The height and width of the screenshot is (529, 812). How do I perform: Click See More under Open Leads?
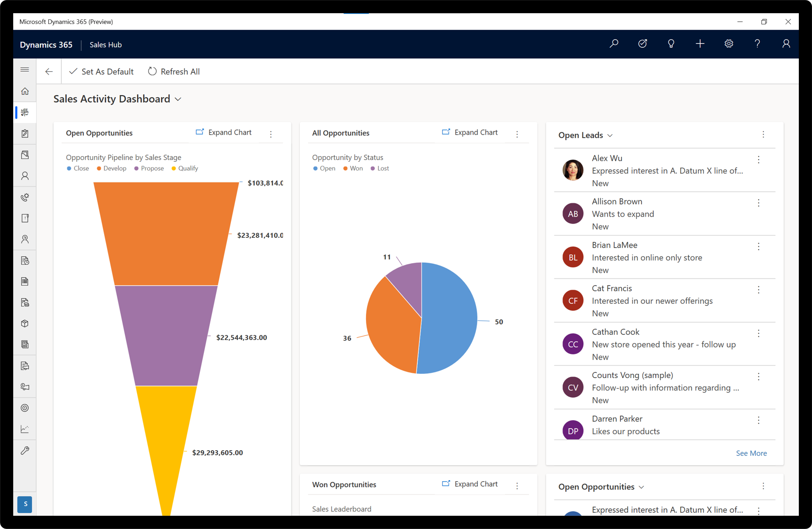[x=751, y=453]
